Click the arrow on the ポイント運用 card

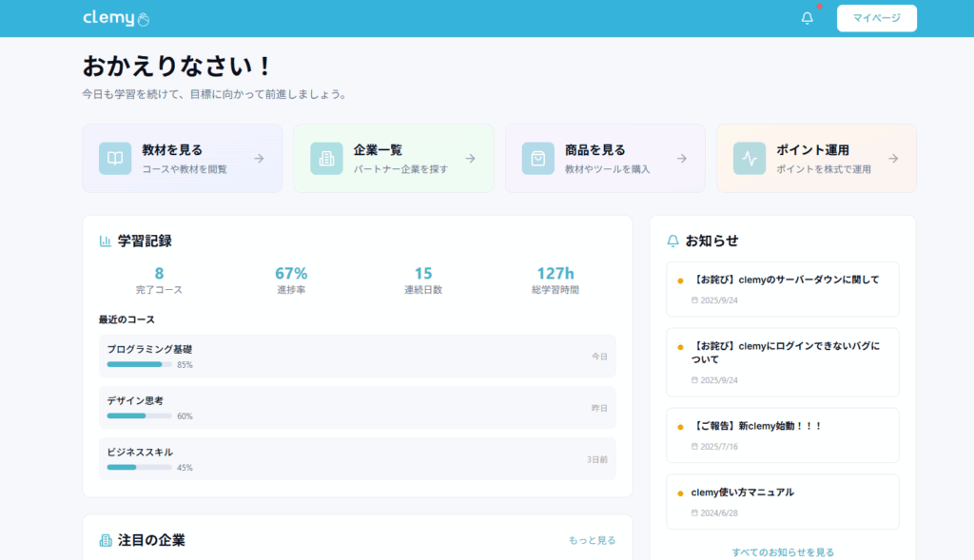click(x=893, y=159)
